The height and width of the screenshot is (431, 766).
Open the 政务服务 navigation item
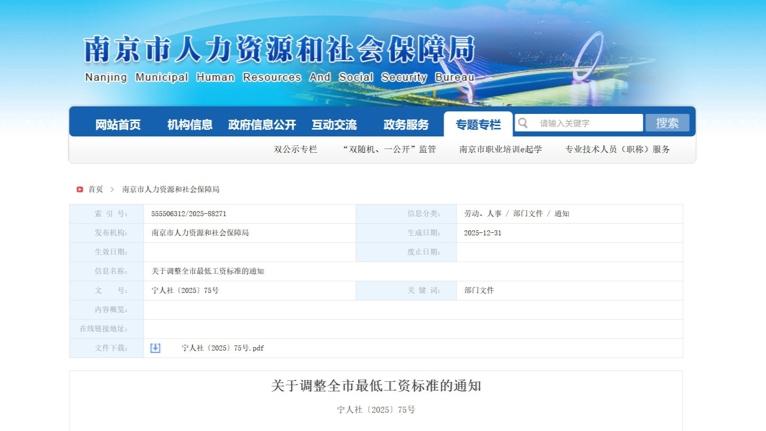[x=406, y=125]
